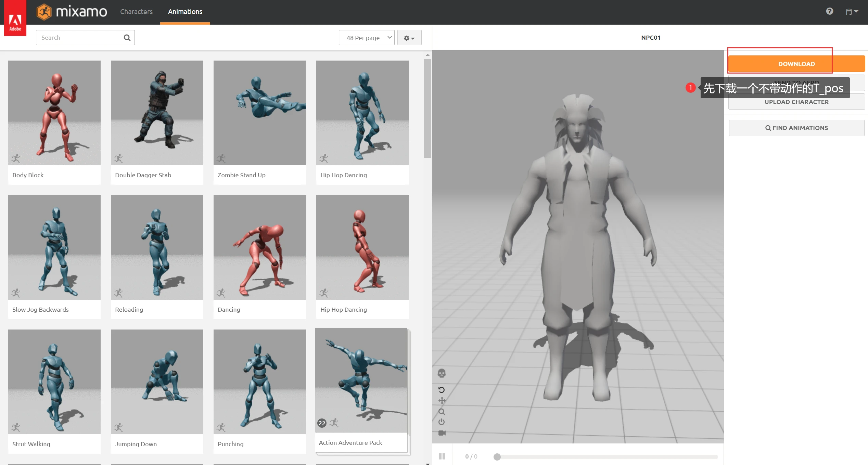Click the rotate camera icon in viewport
868x465 pixels.
(442, 390)
